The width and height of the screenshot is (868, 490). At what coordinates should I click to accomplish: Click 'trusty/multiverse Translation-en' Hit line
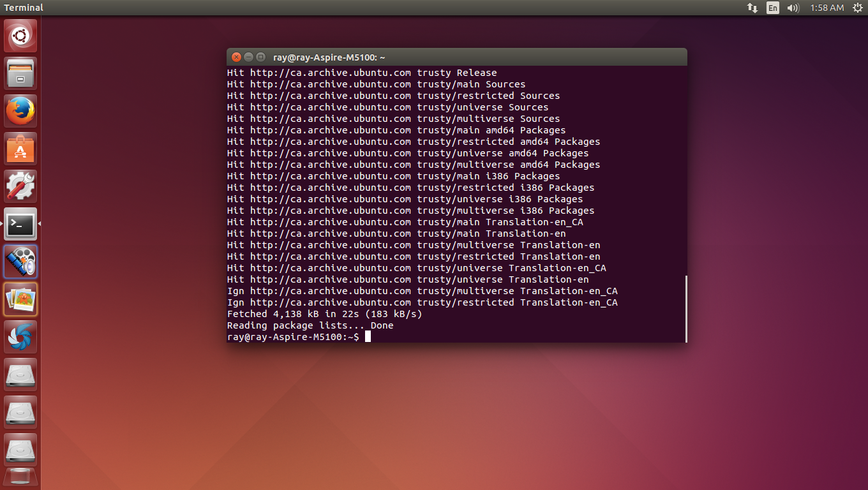point(414,245)
